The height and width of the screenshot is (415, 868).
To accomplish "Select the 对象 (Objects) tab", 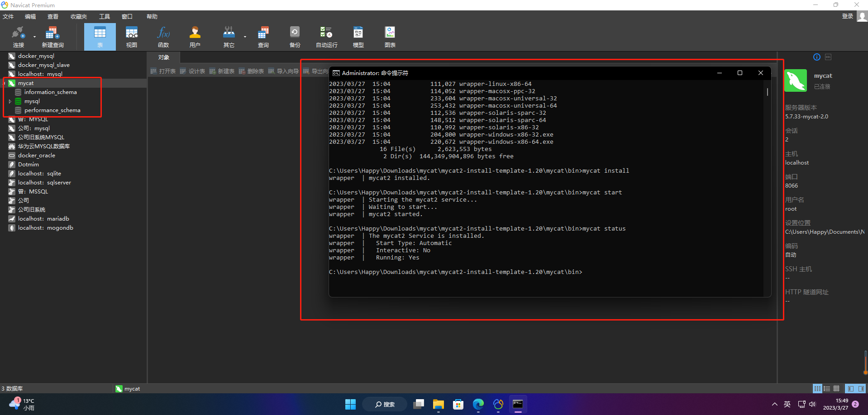I will pyautogui.click(x=164, y=57).
